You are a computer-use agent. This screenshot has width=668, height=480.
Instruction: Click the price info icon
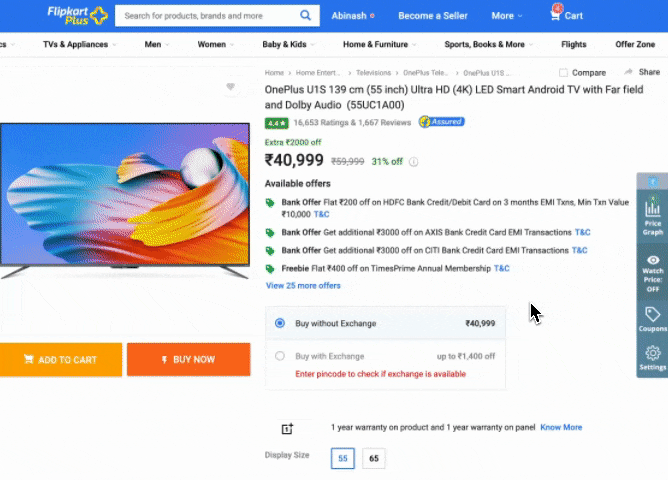point(414,161)
